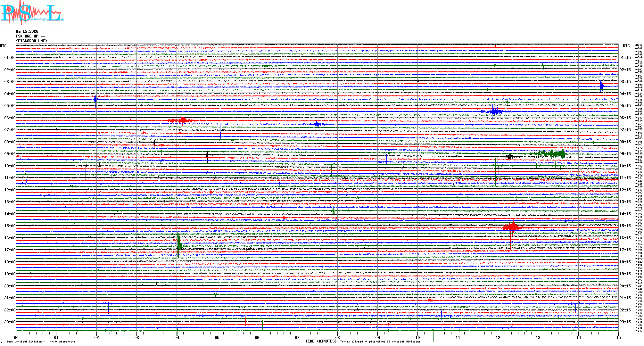This screenshot has width=644, height=346.
Task: Click the minute 08 tick label at bottom
Action: pos(337,338)
